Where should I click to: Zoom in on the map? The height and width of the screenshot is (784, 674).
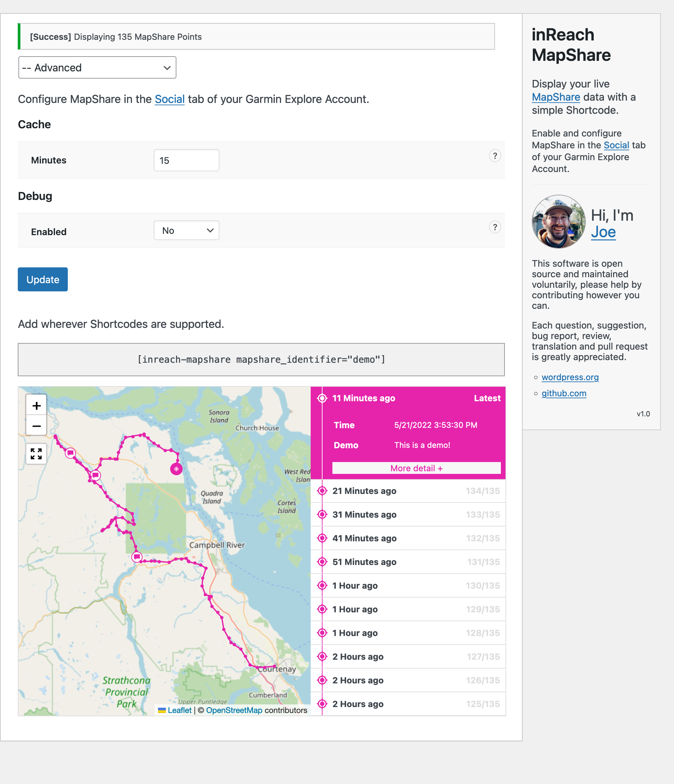pos(36,405)
